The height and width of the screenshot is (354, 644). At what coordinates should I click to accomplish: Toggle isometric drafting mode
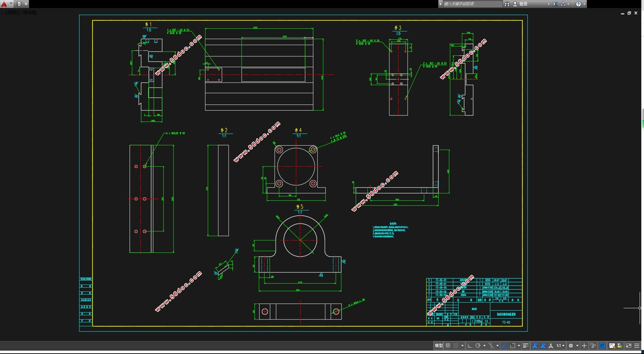coord(491,346)
